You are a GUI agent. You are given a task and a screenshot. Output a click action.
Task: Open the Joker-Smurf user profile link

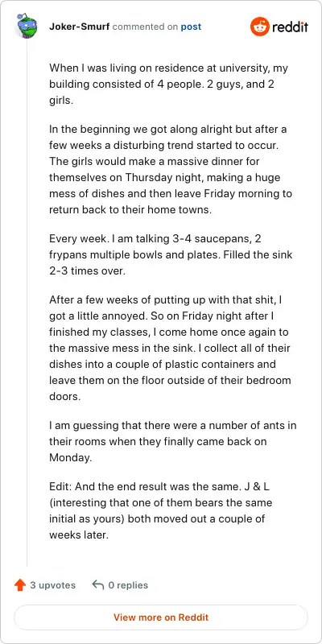click(79, 27)
